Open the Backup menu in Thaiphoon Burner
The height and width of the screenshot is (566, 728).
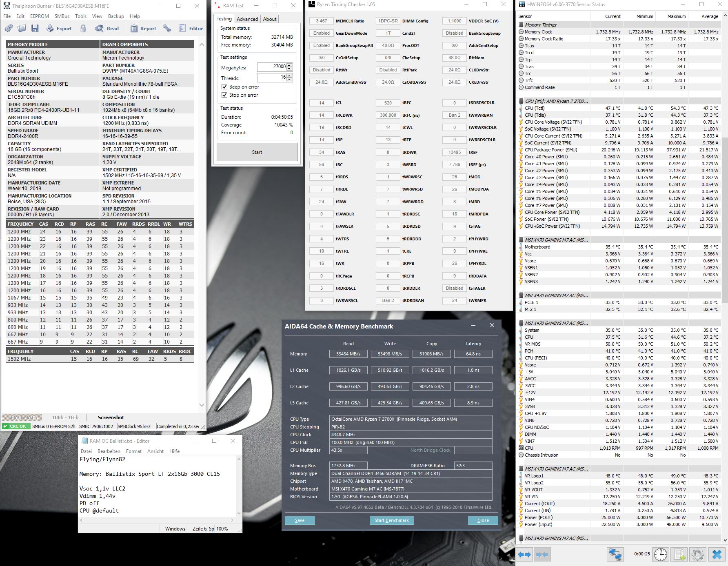(x=116, y=16)
